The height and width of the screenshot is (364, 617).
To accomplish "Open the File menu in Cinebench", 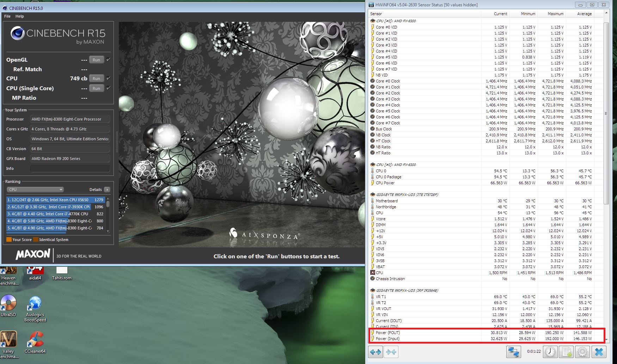I will coord(7,16).
